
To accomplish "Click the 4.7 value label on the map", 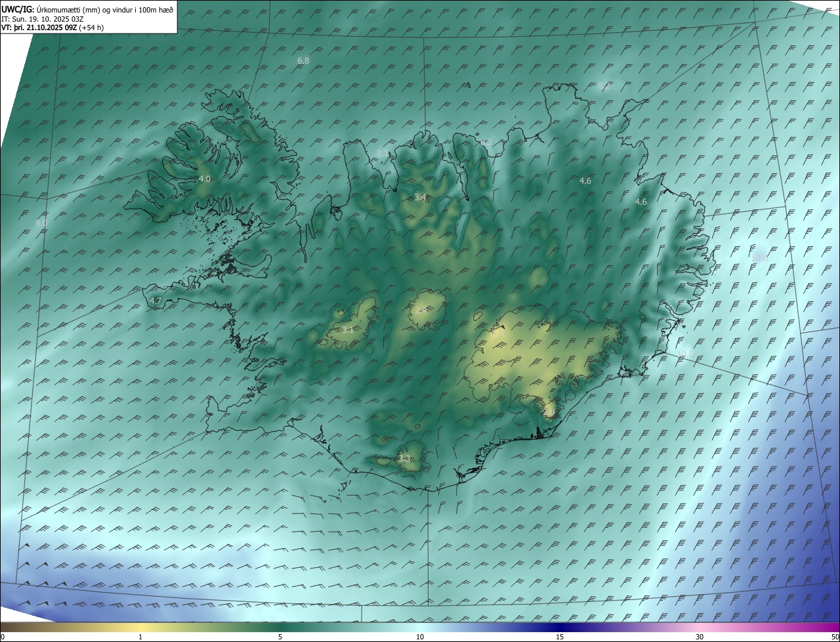I will (156, 301).
